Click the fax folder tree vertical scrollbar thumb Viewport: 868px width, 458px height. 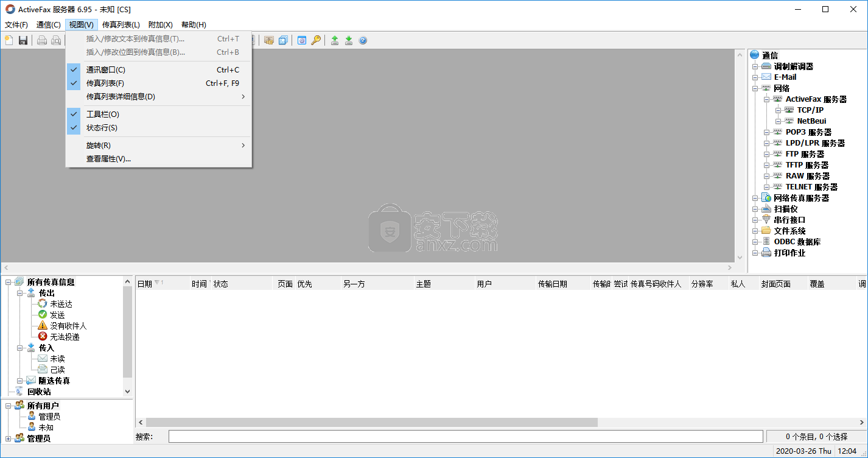coord(127,332)
